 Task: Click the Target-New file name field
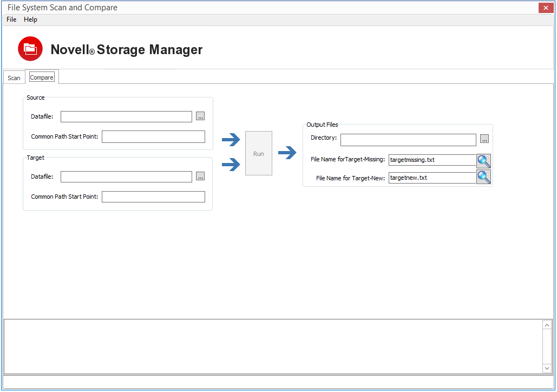[x=432, y=178]
